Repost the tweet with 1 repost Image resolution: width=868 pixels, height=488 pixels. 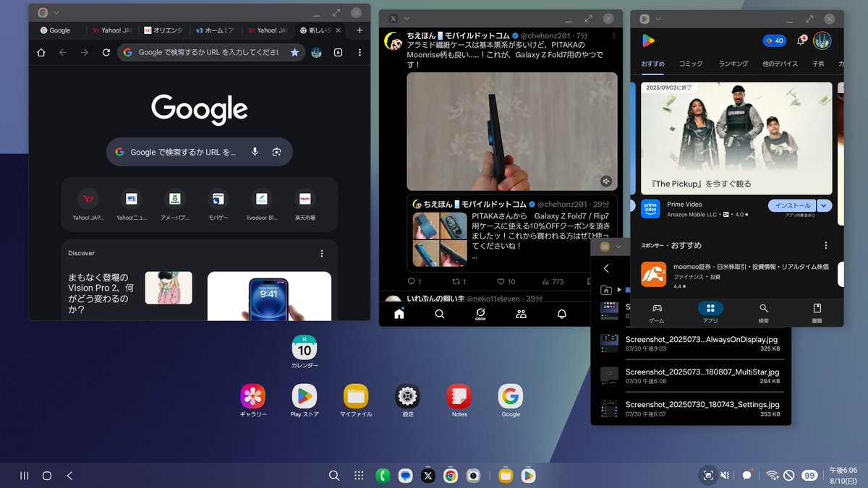[459, 281]
